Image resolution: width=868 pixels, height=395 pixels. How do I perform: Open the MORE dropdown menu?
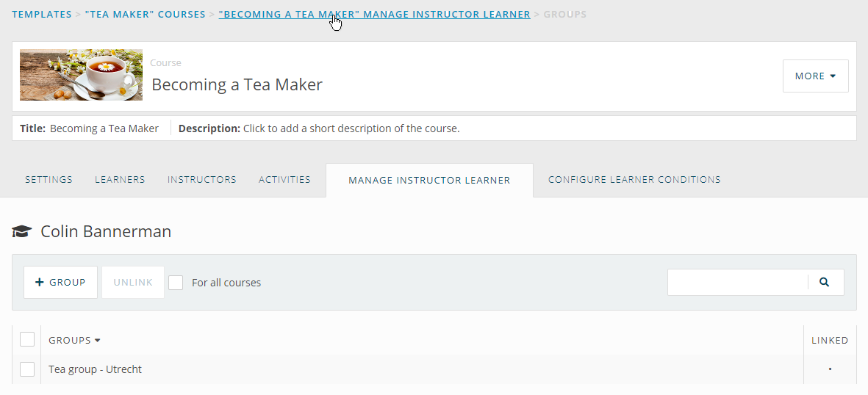tap(815, 76)
